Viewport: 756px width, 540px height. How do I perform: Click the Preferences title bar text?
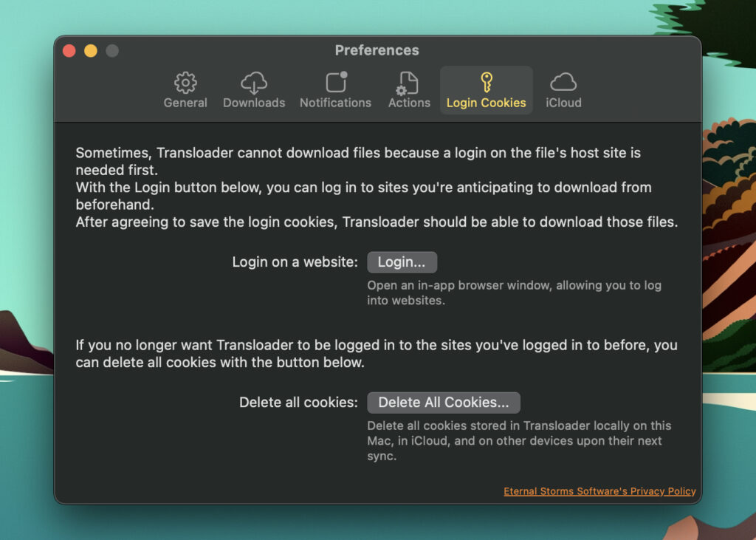(377, 50)
